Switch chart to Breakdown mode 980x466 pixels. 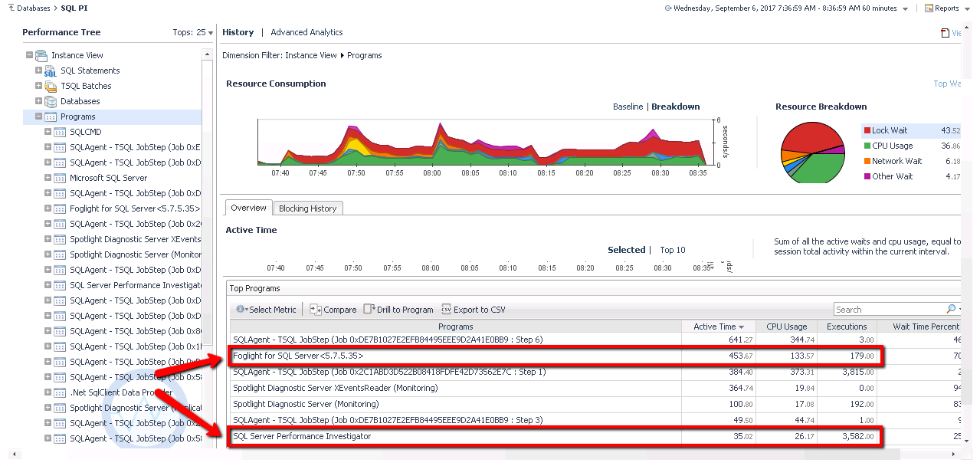pyautogui.click(x=675, y=107)
